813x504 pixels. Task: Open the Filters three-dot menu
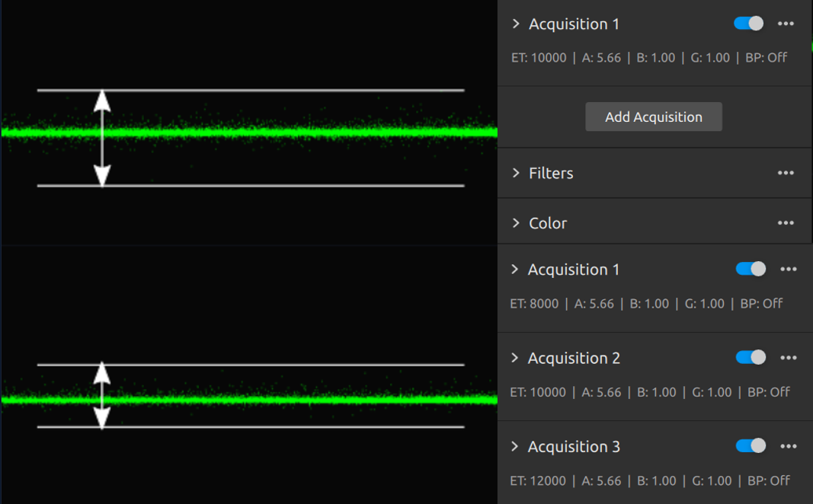(x=786, y=173)
